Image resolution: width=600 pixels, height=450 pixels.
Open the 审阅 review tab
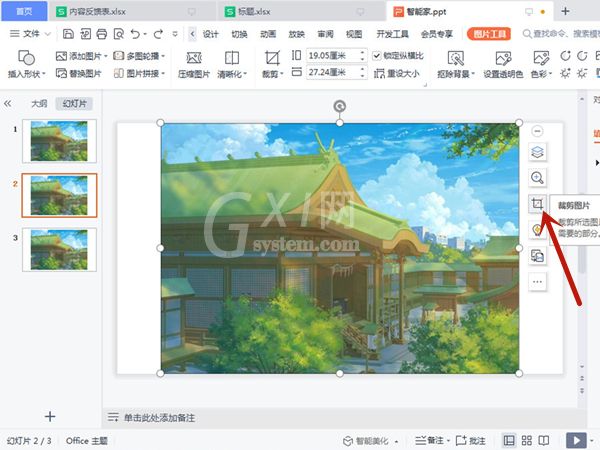coord(326,34)
